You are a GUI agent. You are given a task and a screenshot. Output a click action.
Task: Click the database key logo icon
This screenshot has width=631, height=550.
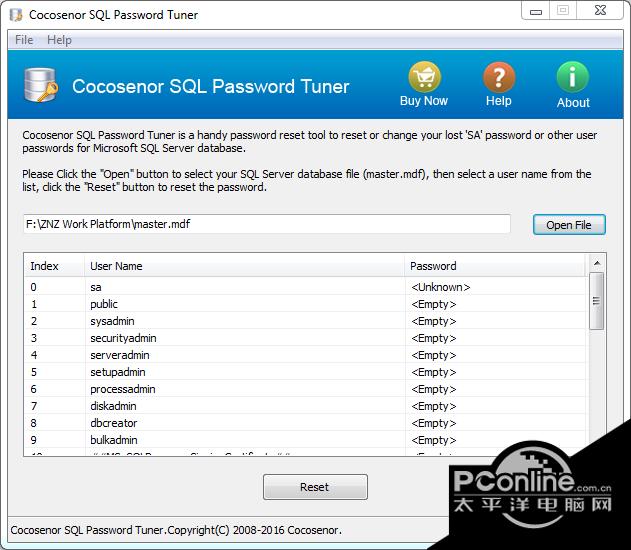click(x=41, y=85)
